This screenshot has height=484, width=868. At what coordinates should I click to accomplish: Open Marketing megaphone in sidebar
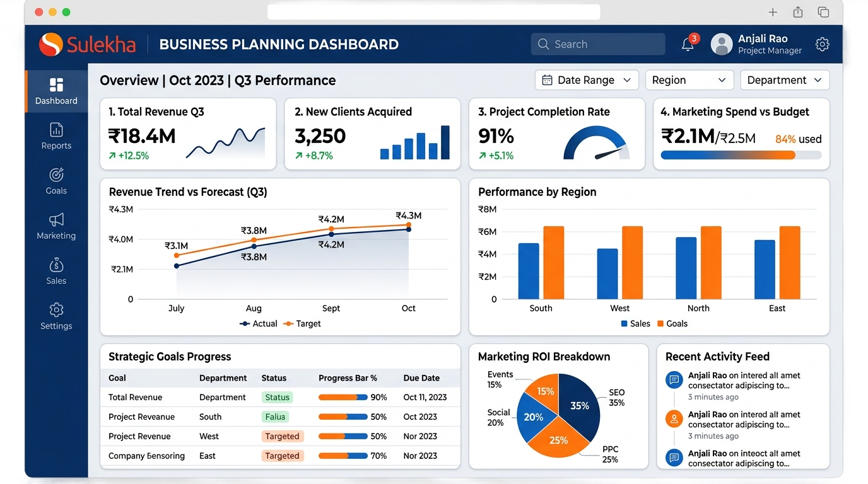(x=56, y=220)
